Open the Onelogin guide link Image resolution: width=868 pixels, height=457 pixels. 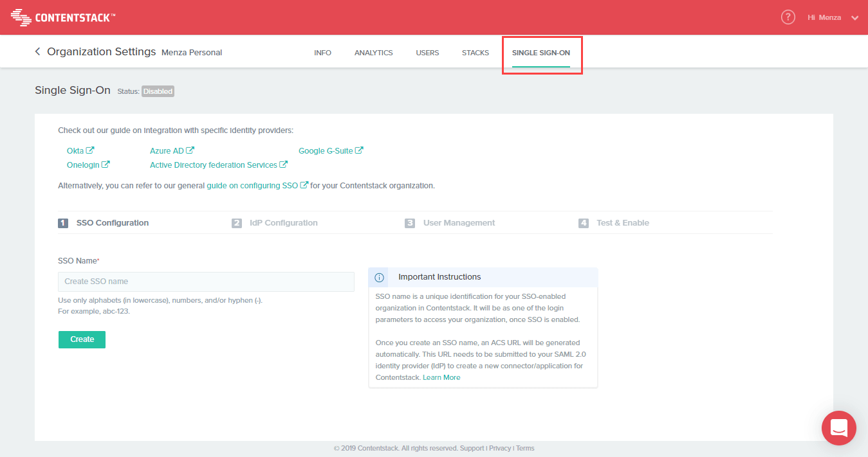click(88, 165)
